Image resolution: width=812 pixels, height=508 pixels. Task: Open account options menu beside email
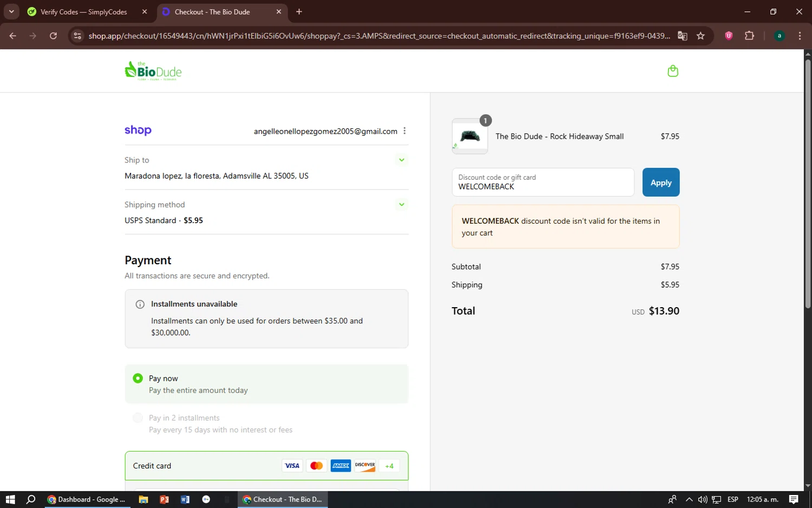(x=404, y=131)
